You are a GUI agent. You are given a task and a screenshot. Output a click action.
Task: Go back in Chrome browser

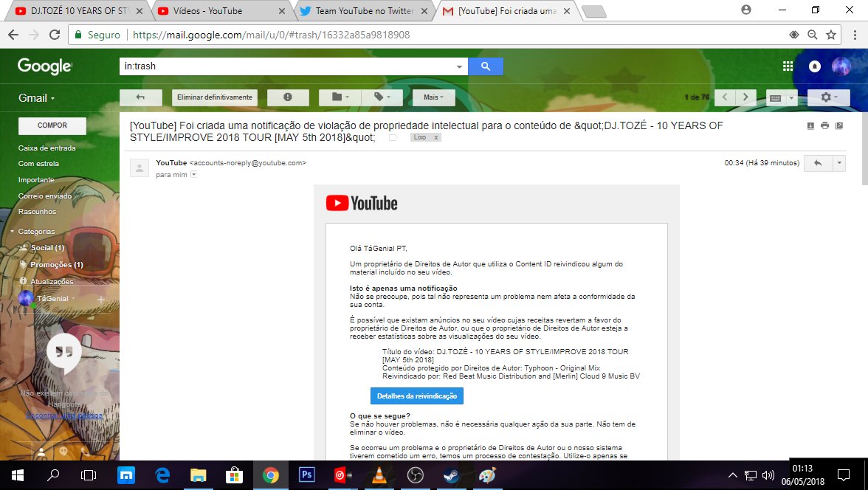[x=13, y=35]
